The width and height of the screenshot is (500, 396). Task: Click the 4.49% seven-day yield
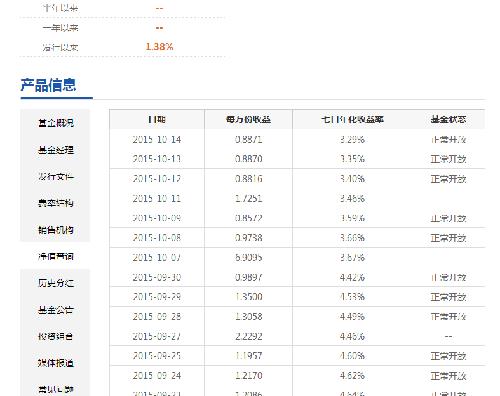point(352,316)
